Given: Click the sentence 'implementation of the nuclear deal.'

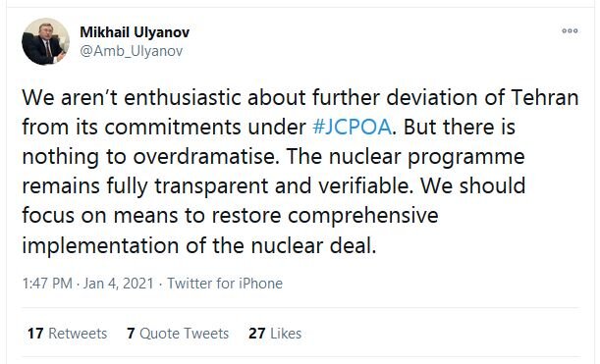Looking at the screenshot, I should point(199,245).
